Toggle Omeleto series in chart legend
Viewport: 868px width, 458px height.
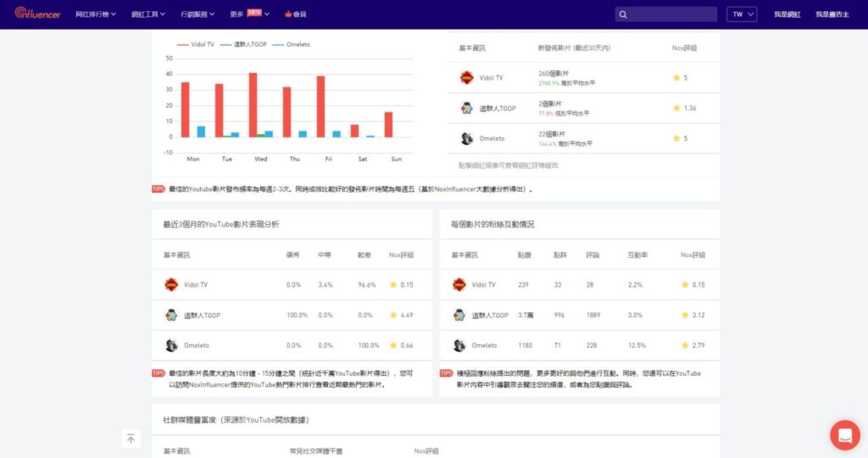click(292, 44)
